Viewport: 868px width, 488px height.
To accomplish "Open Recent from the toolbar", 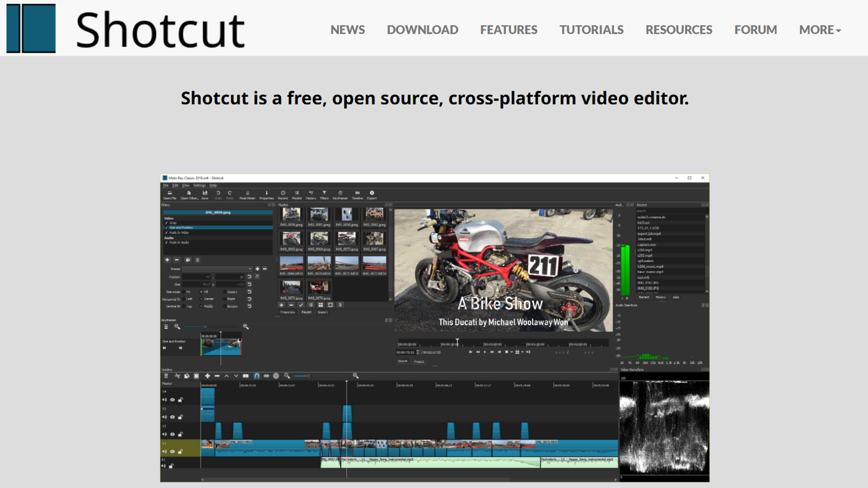I will [x=283, y=195].
